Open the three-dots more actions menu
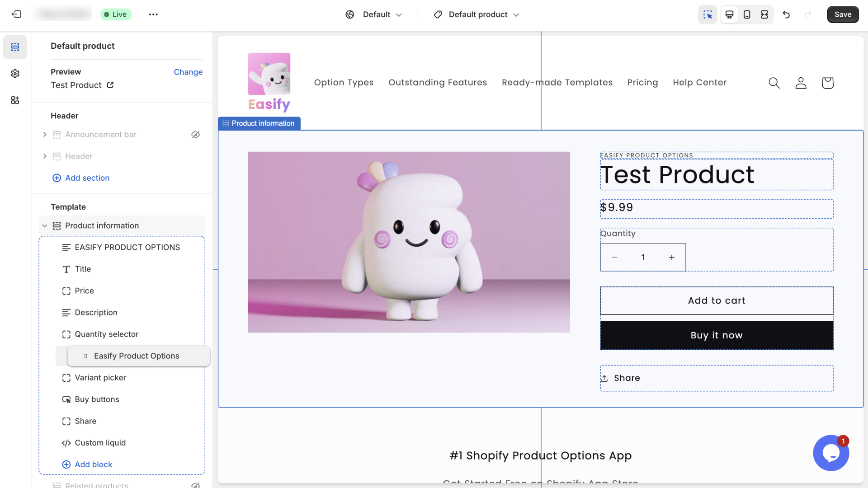868x488 pixels. (153, 14)
